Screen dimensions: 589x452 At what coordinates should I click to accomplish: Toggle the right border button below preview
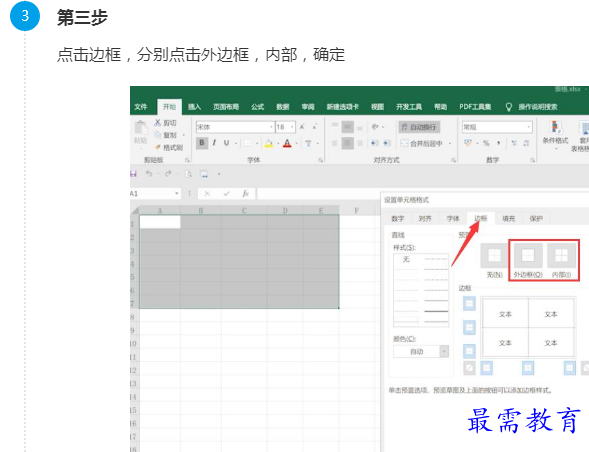pyautogui.click(x=569, y=367)
